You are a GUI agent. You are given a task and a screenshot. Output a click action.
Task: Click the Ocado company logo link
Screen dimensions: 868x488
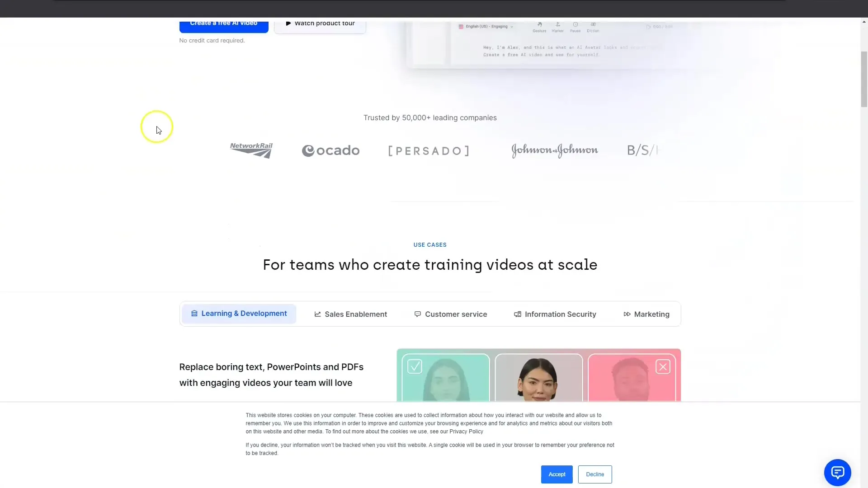pyautogui.click(x=330, y=150)
